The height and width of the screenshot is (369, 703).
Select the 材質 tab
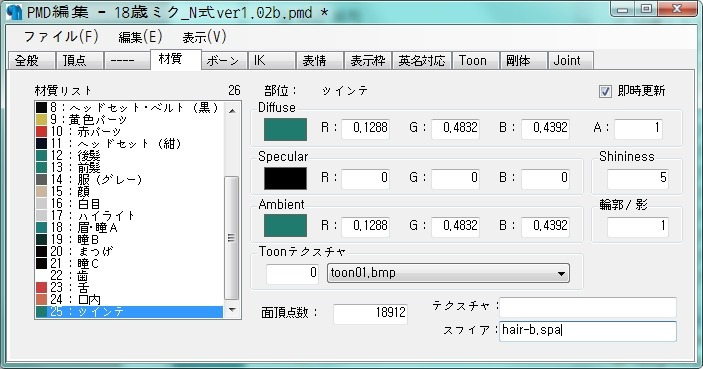pos(176,59)
